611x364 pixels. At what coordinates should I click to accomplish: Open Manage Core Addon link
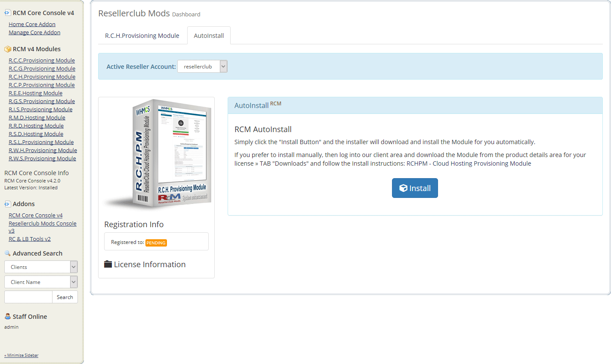(34, 32)
